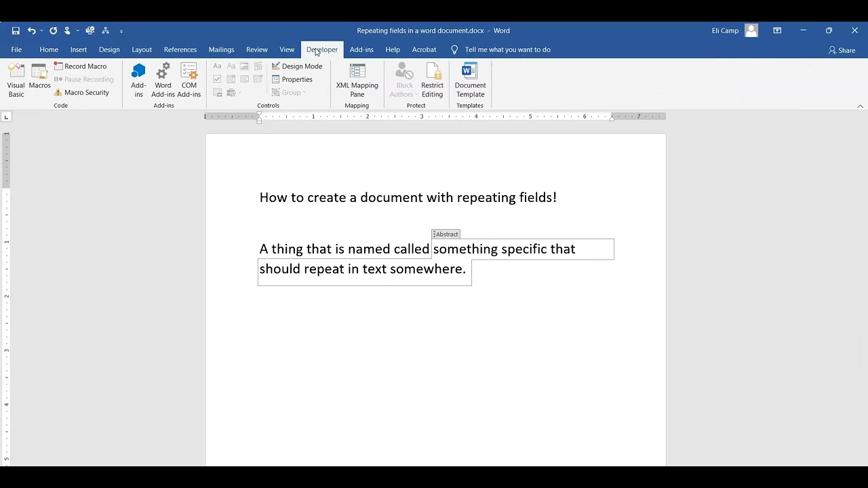Image resolution: width=868 pixels, height=488 pixels.
Task: Click the right indent marker on the ruler
Action: pyautogui.click(x=612, y=119)
